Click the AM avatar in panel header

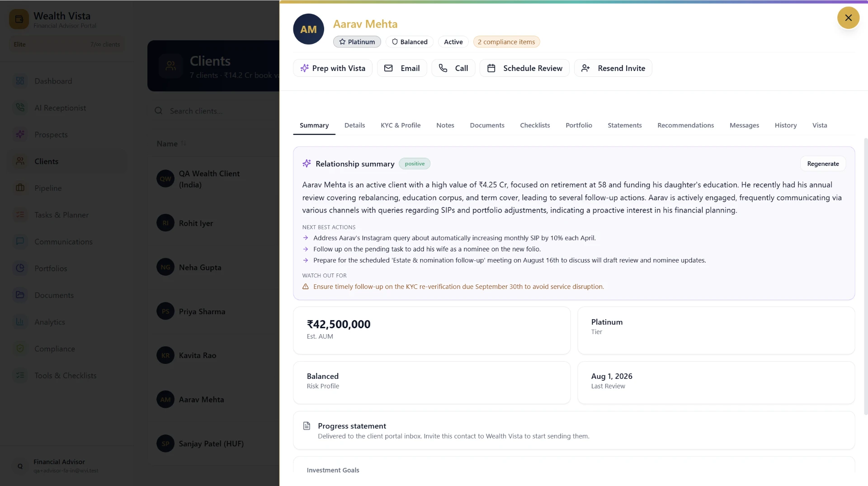pyautogui.click(x=308, y=29)
